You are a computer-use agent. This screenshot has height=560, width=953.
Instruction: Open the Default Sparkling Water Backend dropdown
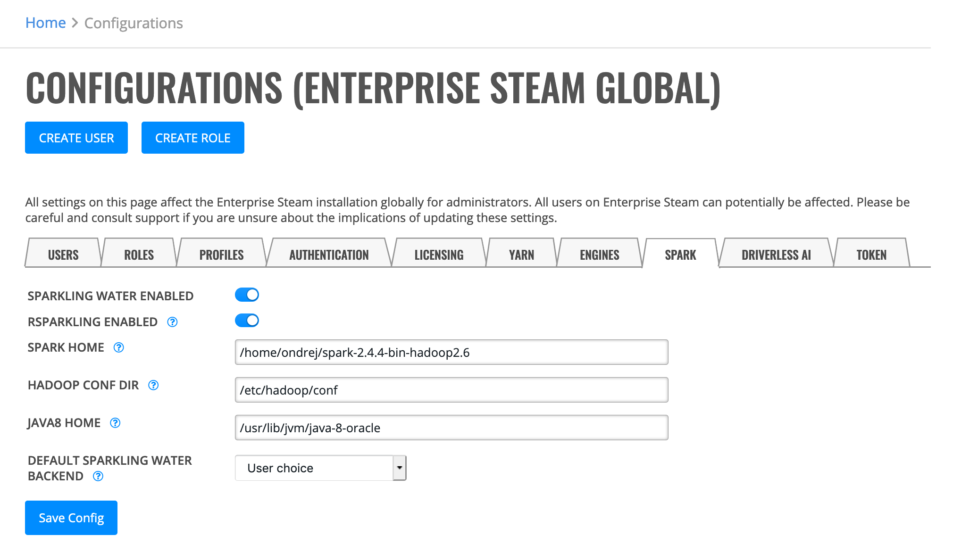pyautogui.click(x=321, y=468)
